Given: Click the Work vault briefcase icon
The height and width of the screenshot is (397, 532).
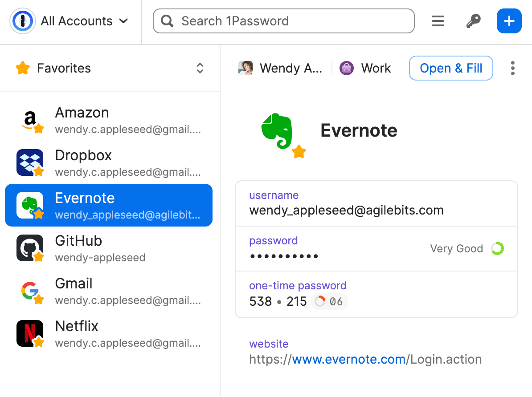Looking at the screenshot, I should (346, 68).
